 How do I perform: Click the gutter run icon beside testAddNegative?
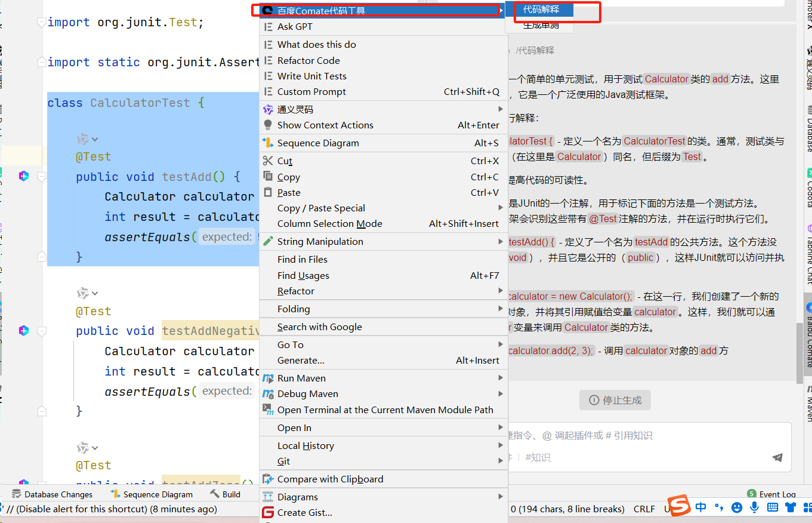[24, 330]
